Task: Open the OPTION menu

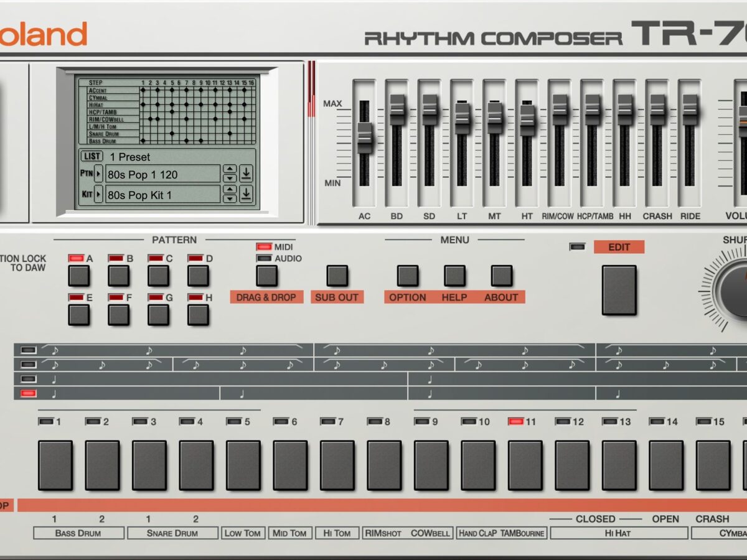Action: click(408, 276)
